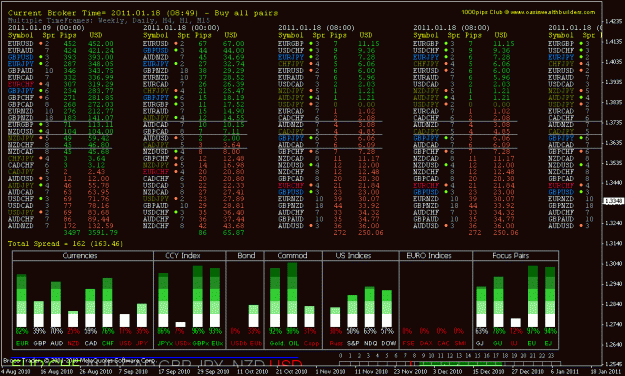Click the EUR strength bar in Currencies

22,301
